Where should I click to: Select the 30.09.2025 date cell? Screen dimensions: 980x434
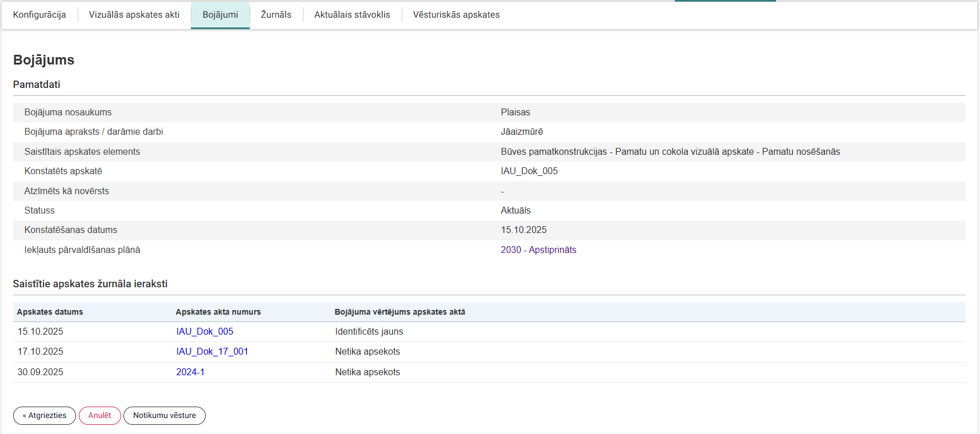pos(41,372)
